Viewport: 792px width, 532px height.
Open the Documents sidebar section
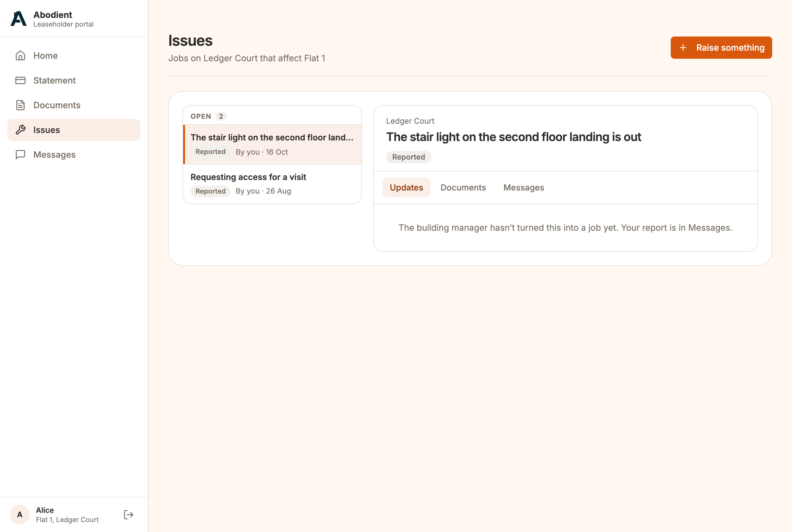pos(74,105)
